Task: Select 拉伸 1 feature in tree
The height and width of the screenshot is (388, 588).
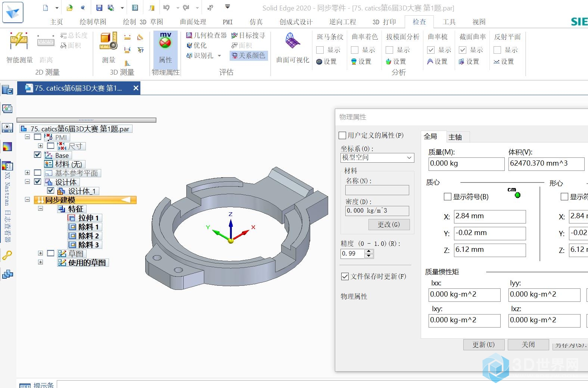Action: [84, 218]
